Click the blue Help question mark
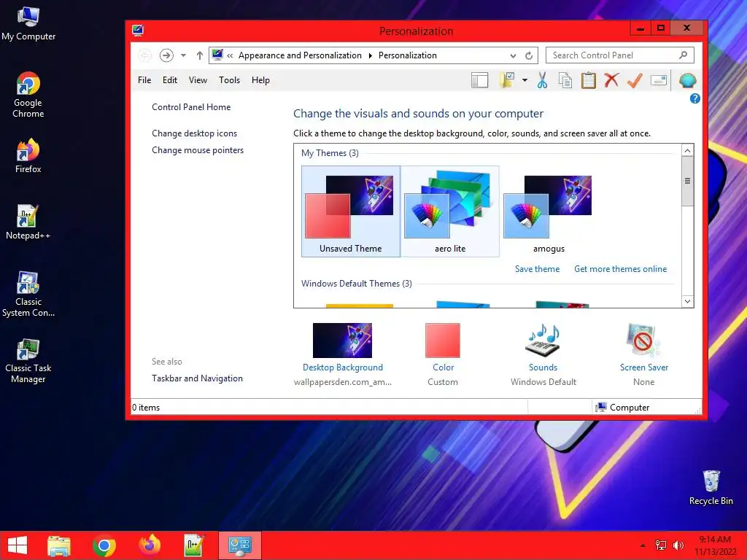Image resolution: width=747 pixels, height=560 pixels. pyautogui.click(x=694, y=98)
